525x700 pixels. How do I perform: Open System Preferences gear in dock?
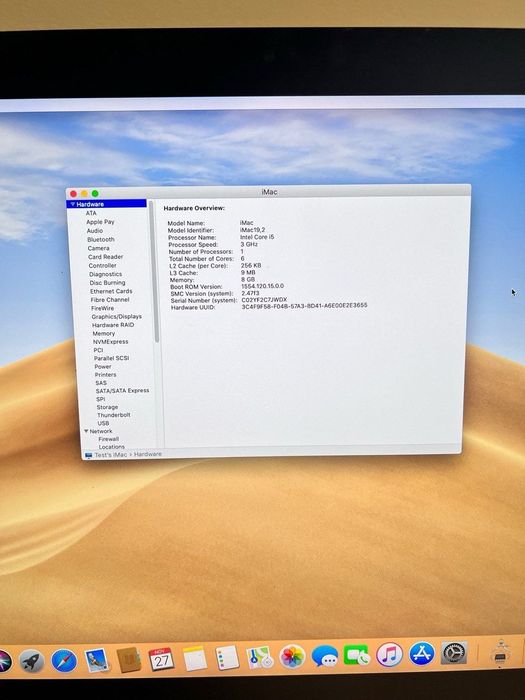454,653
